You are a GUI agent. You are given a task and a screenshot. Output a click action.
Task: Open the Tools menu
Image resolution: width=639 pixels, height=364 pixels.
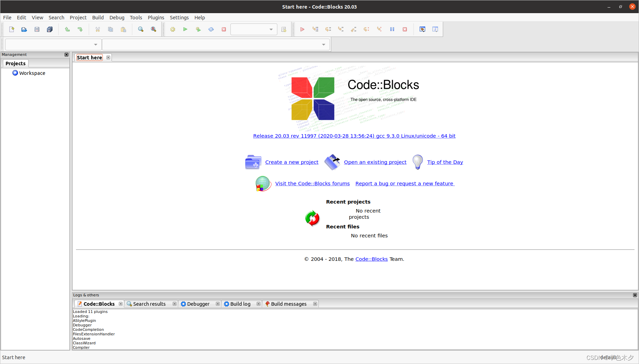point(136,18)
